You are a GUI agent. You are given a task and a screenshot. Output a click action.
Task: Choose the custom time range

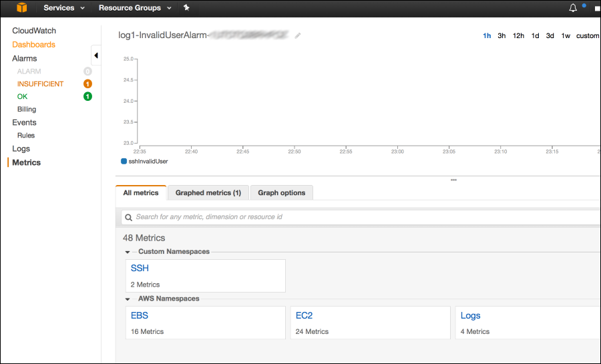click(588, 35)
